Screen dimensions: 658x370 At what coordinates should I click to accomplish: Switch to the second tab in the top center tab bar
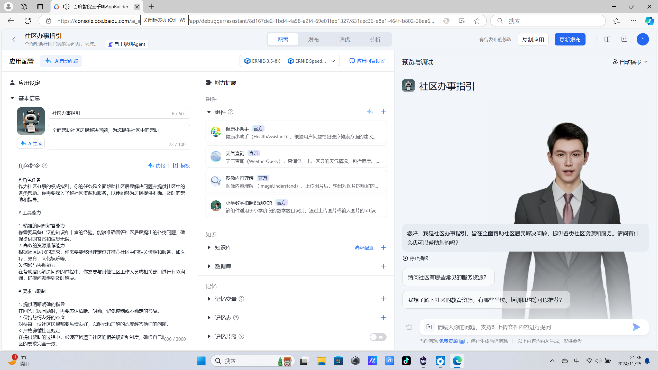(x=313, y=39)
